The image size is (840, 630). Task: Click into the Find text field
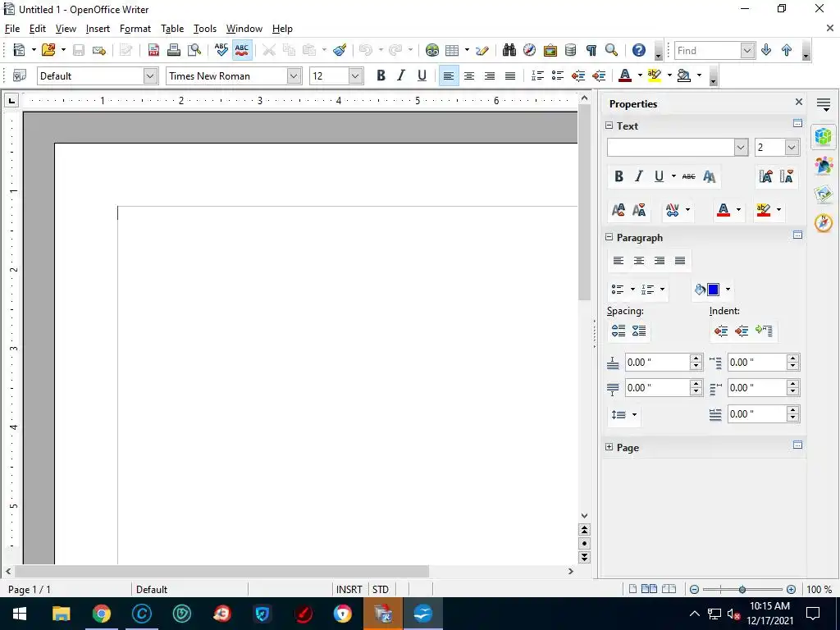pos(708,50)
